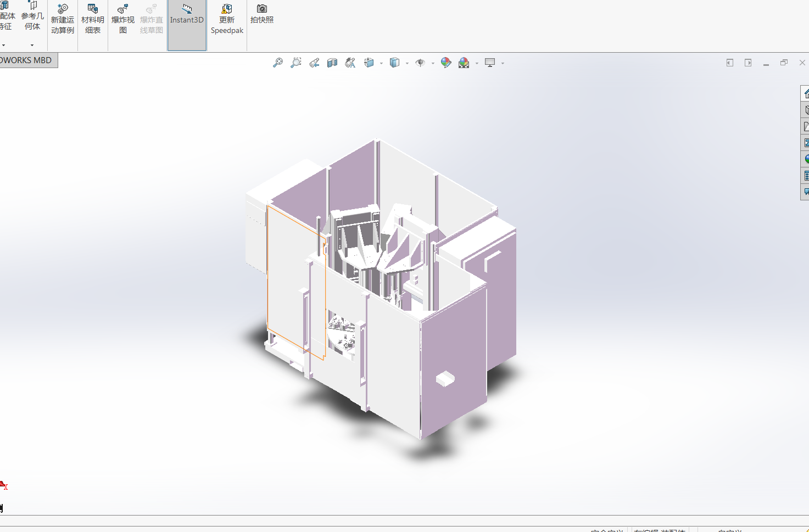This screenshot has width=809, height=532.
Task: Toggle the Section View tool
Action: [x=332, y=63]
